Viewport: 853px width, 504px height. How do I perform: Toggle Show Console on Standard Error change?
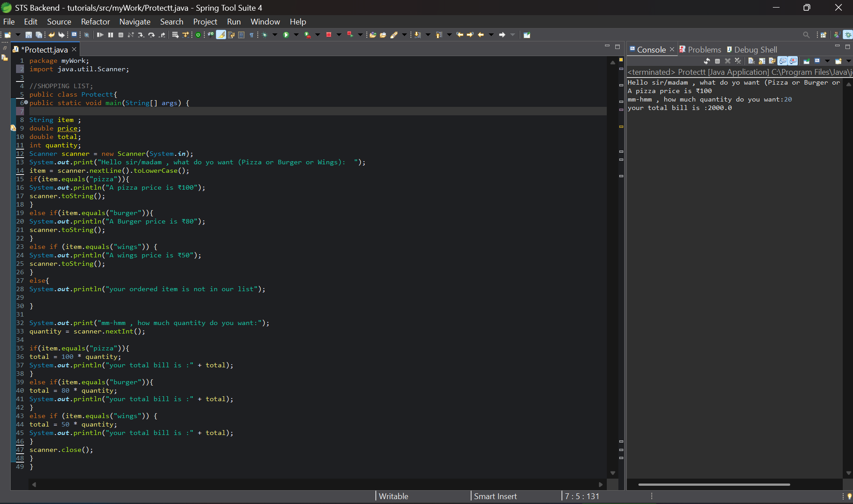(793, 61)
